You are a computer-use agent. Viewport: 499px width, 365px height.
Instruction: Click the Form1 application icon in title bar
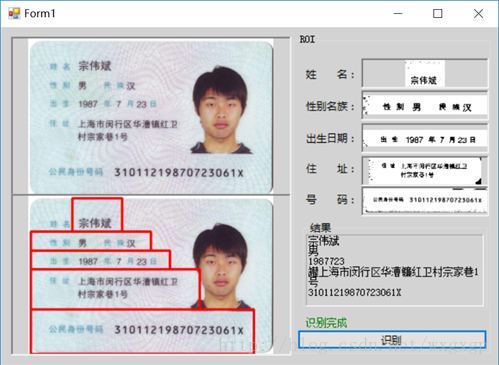point(14,14)
